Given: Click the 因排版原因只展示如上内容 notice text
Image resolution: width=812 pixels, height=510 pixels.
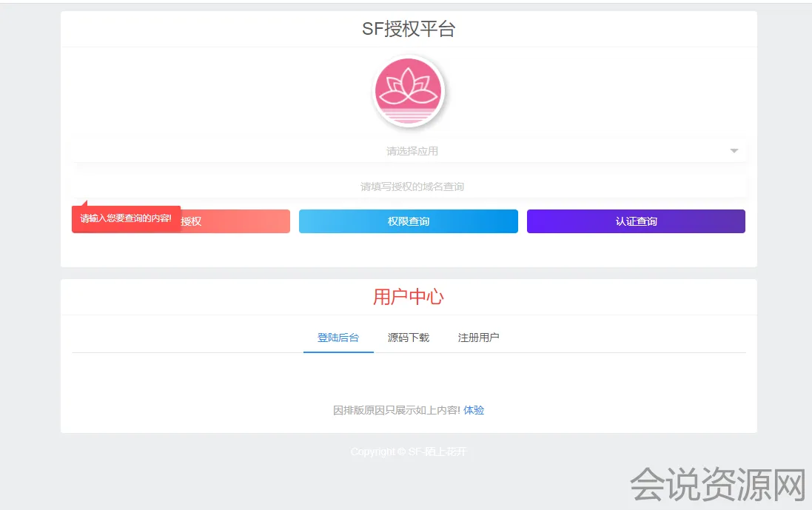Looking at the screenshot, I should pyautogui.click(x=397, y=410).
